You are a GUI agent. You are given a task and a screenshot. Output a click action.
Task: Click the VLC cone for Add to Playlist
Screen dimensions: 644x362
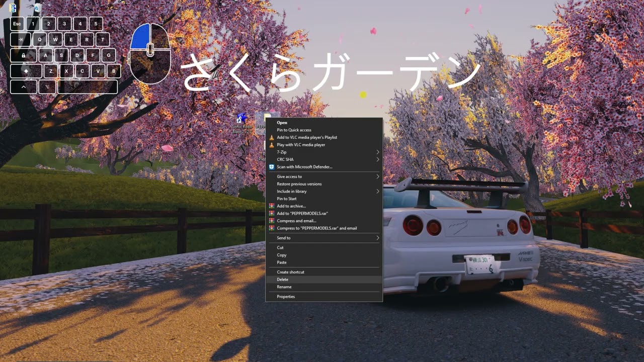click(272, 137)
